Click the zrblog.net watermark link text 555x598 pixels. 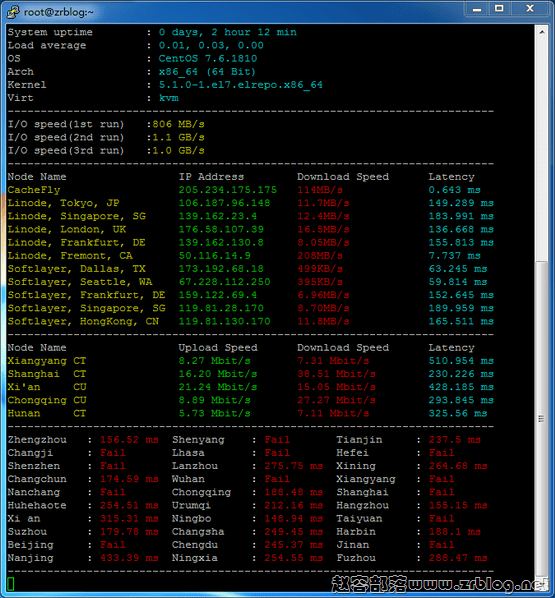coord(479,584)
